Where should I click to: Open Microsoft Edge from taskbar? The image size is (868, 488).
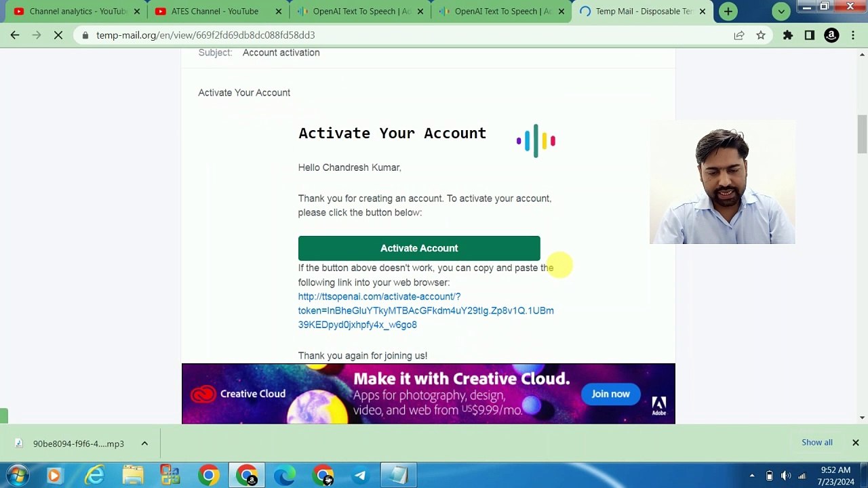point(285,475)
